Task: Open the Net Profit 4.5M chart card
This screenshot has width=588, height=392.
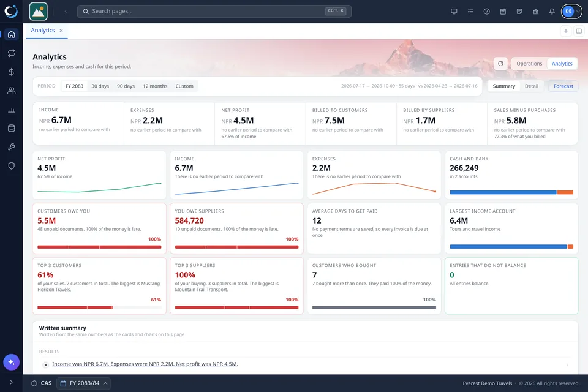Action: pos(99,175)
